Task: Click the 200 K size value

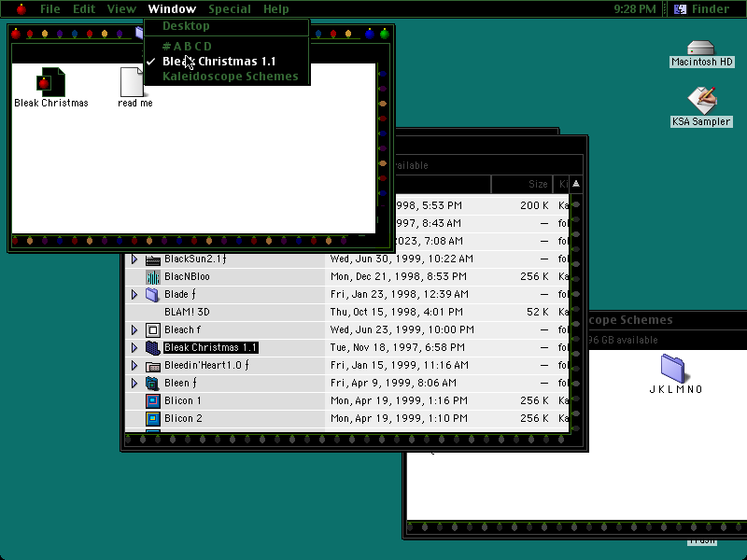Action: 534,205
